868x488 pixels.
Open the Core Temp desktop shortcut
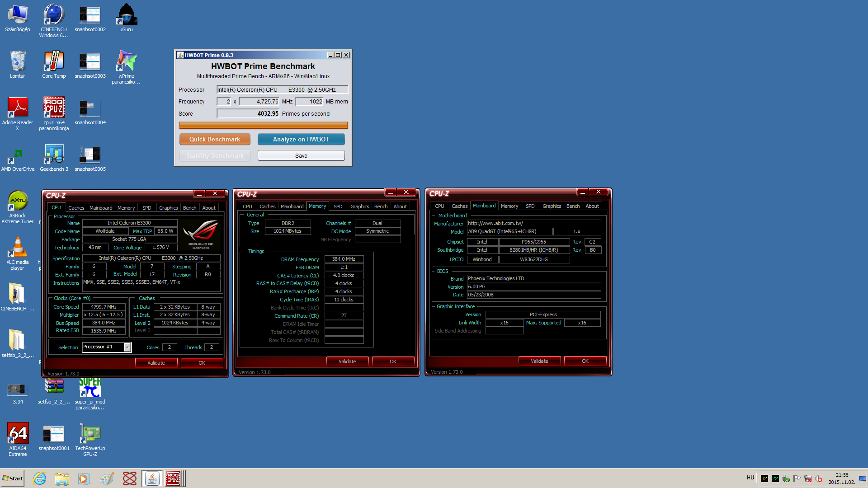pos(54,64)
